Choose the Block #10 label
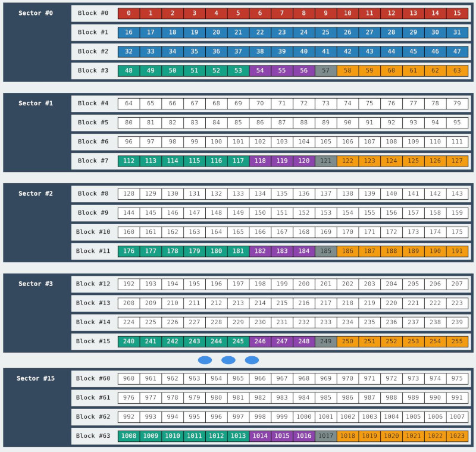 (93, 232)
